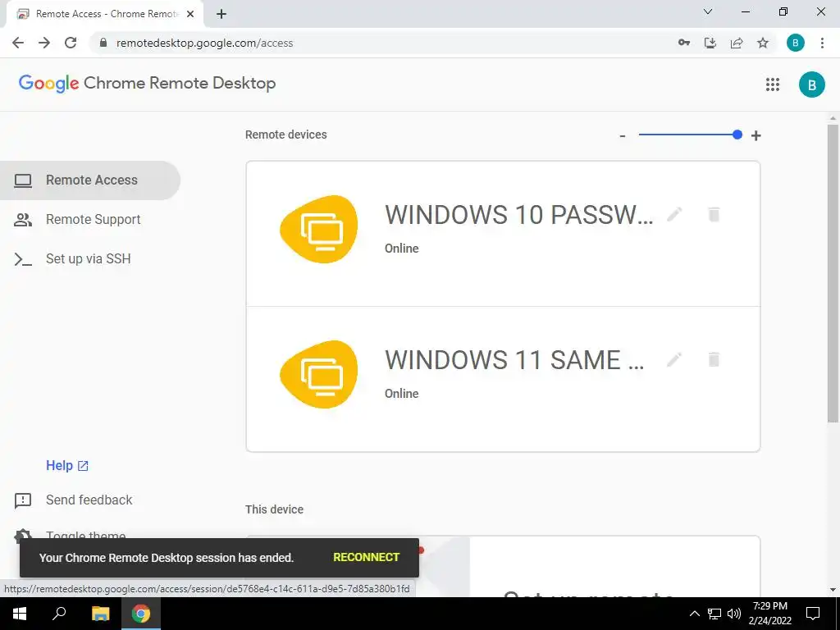Decrease device size with minus button
The image size is (840, 630).
point(623,136)
